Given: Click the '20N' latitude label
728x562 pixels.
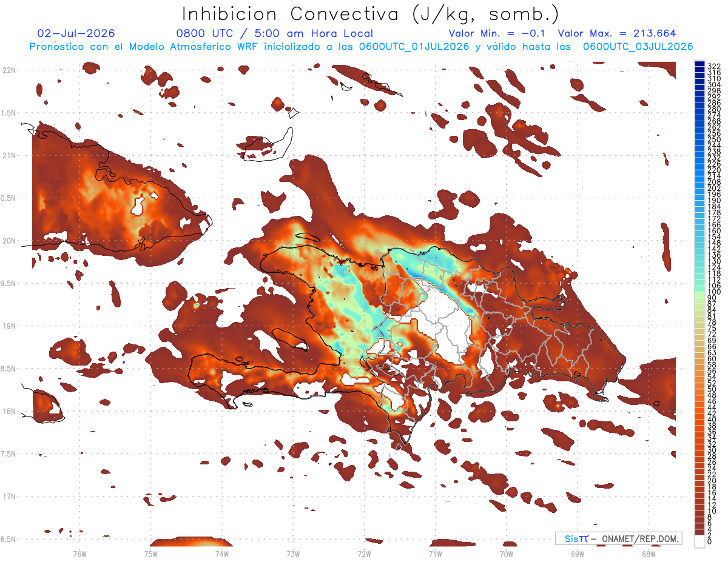Looking at the screenshot, I should pyautogui.click(x=8, y=241).
